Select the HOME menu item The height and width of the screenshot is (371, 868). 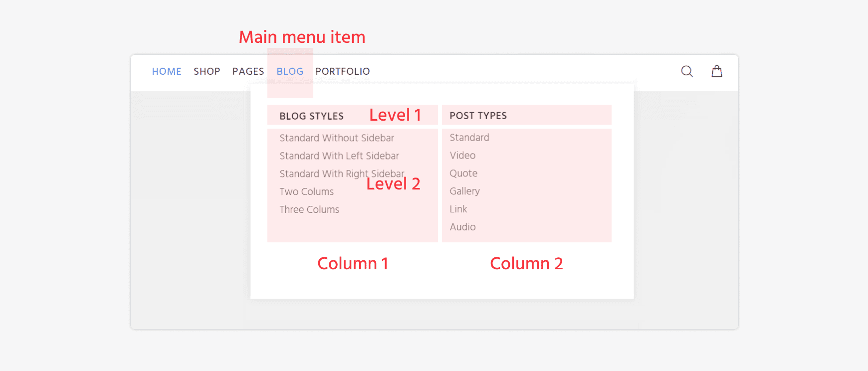[167, 71]
